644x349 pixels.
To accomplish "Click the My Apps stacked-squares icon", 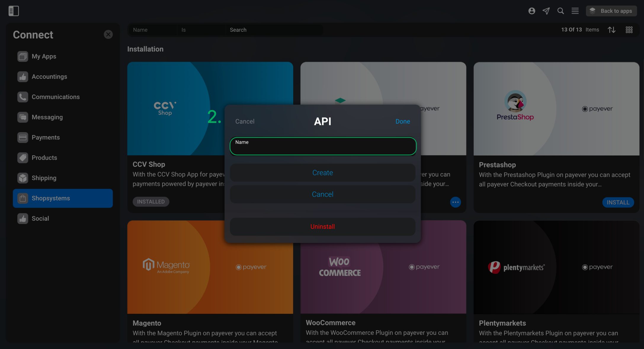I will pyautogui.click(x=23, y=56).
